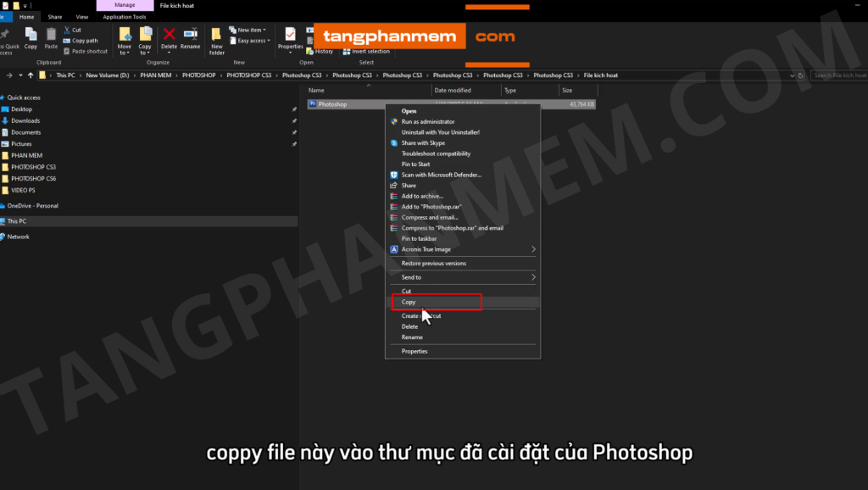Select Run as administrator in context menu
Image resolution: width=868 pixels, height=490 pixels.
428,121
